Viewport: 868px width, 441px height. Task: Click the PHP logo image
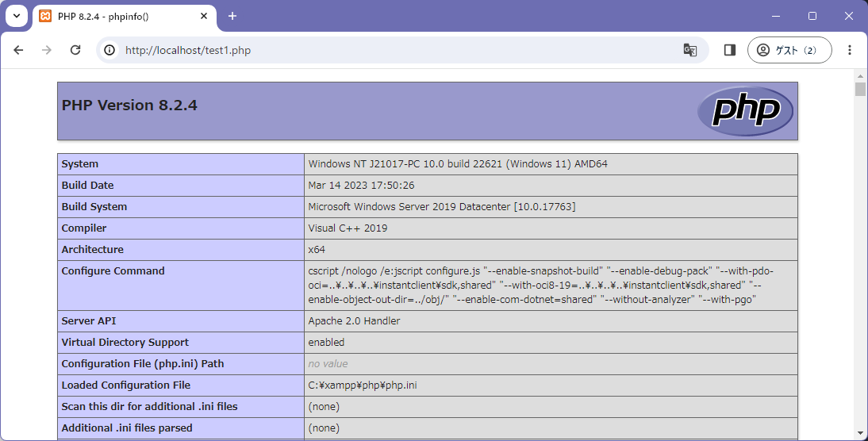[x=744, y=111]
